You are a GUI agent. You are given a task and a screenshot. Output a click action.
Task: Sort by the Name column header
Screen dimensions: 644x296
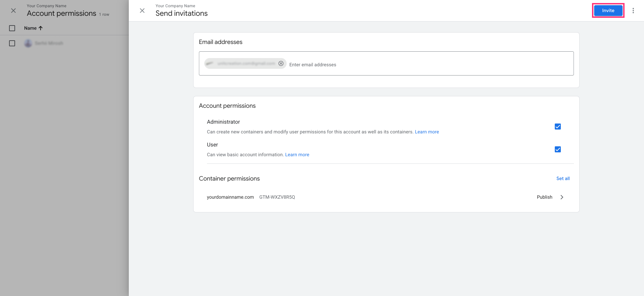coord(30,28)
